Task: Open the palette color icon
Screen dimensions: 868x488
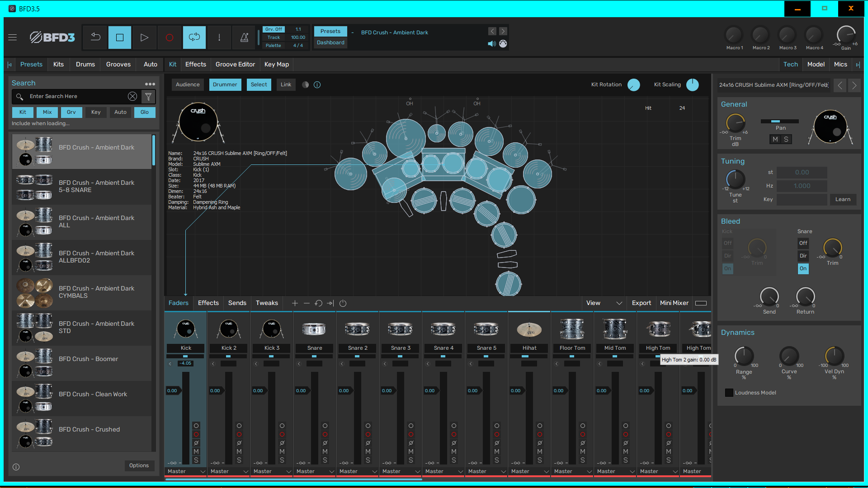Action: tap(503, 44)
